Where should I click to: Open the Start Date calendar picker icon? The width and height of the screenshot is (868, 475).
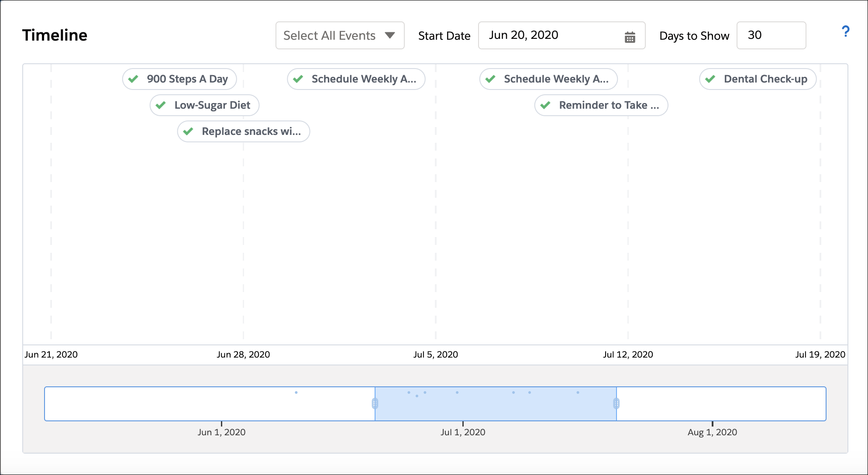coord(630,37)
